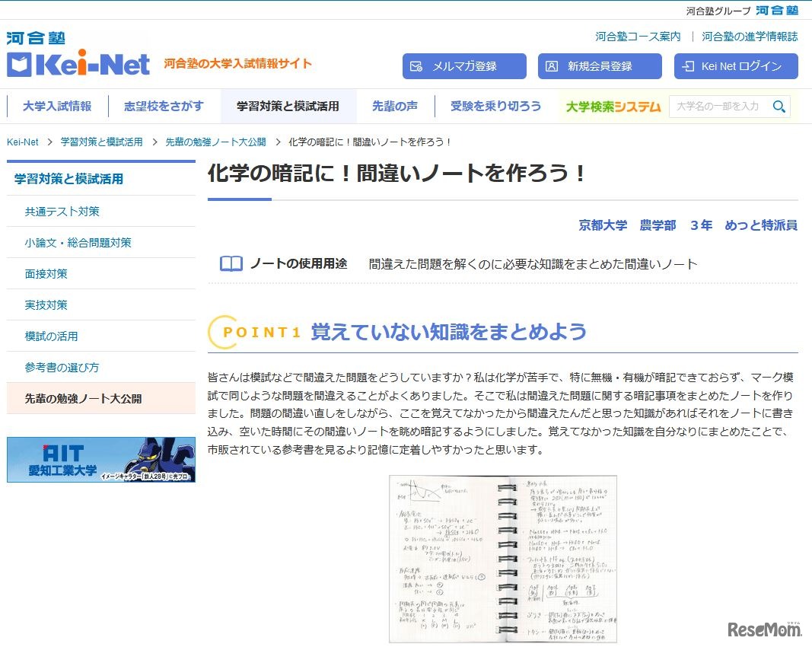The width and height of the screenshot is (812, 647).
Task: Open the 大学入試情報 menu
Action: [56, 107]
